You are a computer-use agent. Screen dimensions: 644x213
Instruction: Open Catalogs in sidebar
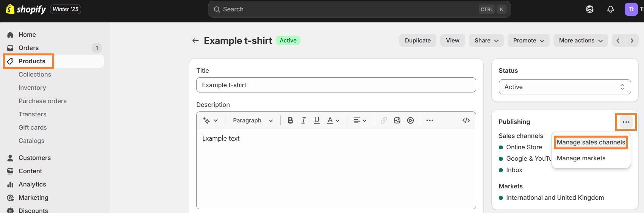31,141
